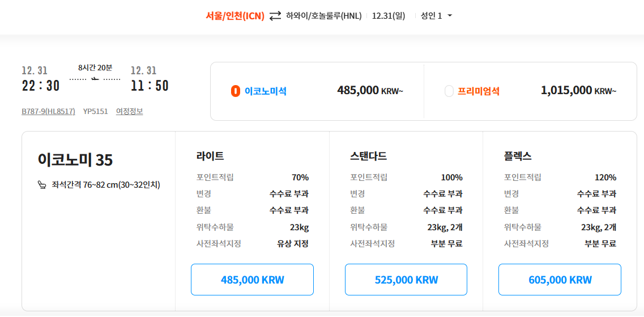644x317 pixels.
Task: Select the 이코노미석 radio button
Action: tap(236, 91)
